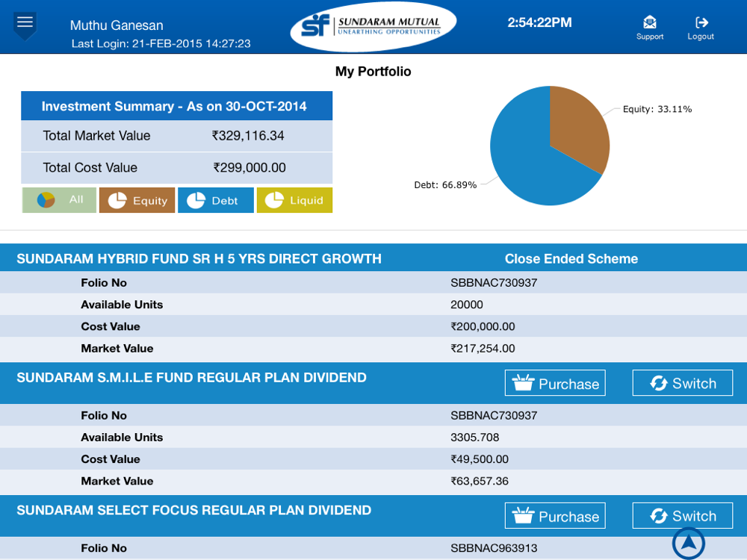Image resolution: width=747 pixels, height=560 pixels.
Task: Select the Liquid filter tab
Action: [294, 200]
